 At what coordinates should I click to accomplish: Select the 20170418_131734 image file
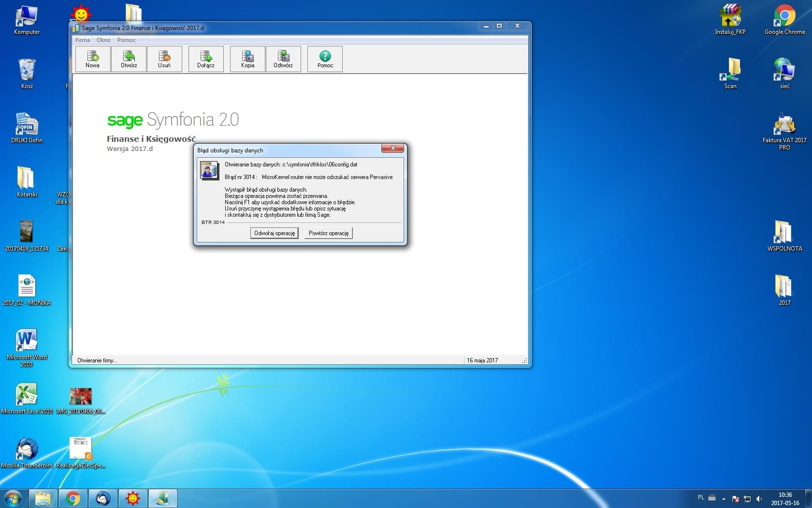point(27,237)
